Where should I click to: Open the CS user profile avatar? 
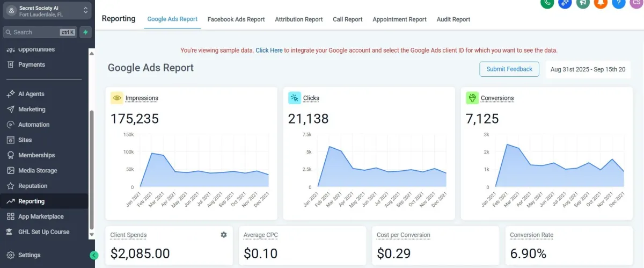click(x=636, y=2)
